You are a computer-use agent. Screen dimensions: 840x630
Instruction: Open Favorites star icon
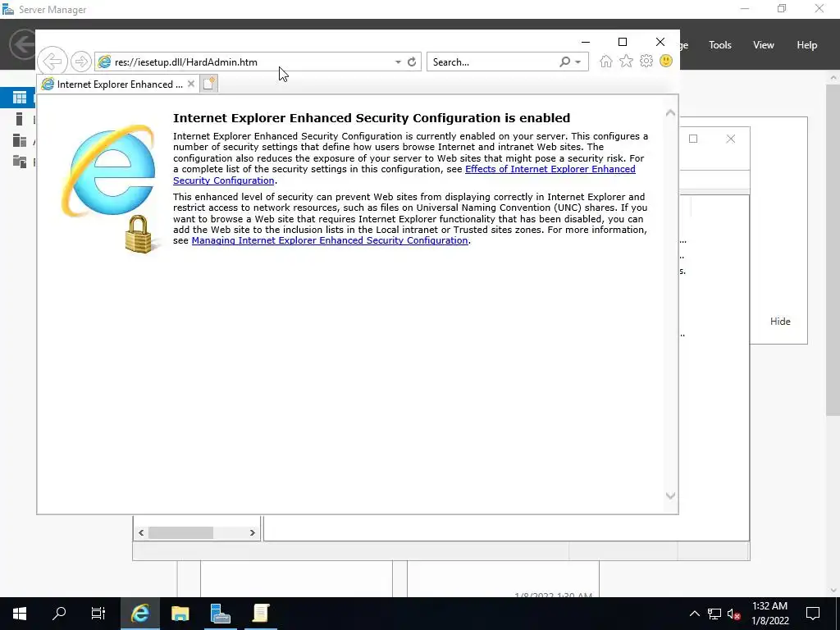click(x=626, y=62)
